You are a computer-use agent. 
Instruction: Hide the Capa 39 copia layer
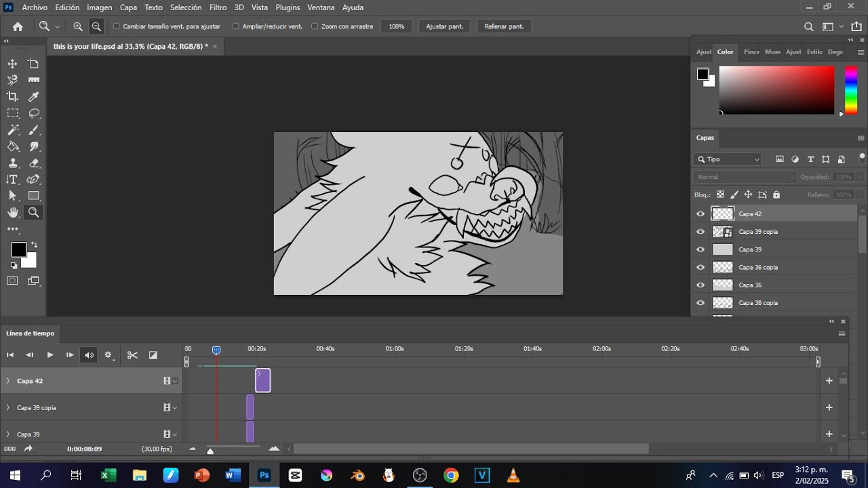click(701, 232)
